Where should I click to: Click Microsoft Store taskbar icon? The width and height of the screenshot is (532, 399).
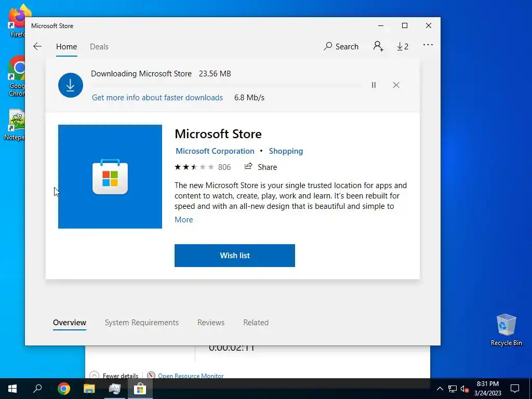coord(140,389)
